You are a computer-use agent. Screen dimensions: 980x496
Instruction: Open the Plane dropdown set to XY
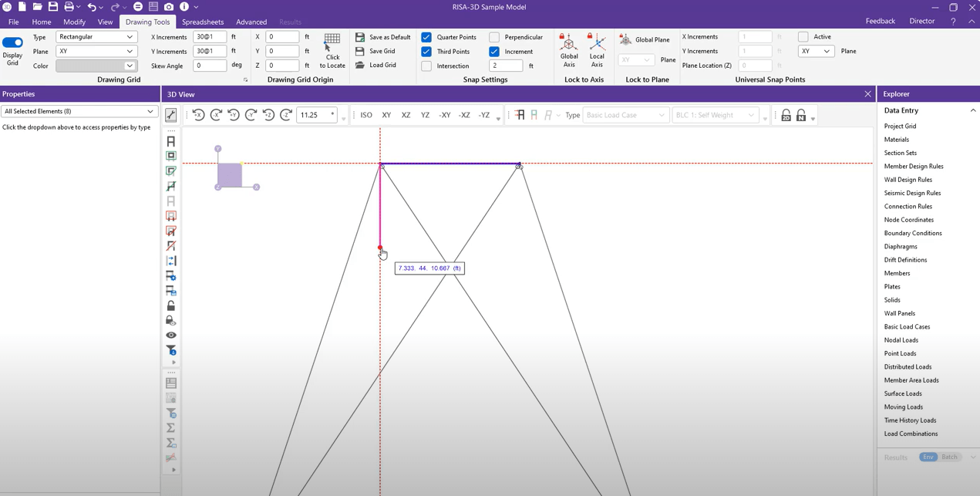pyautogui.click(x=96, y=51)
